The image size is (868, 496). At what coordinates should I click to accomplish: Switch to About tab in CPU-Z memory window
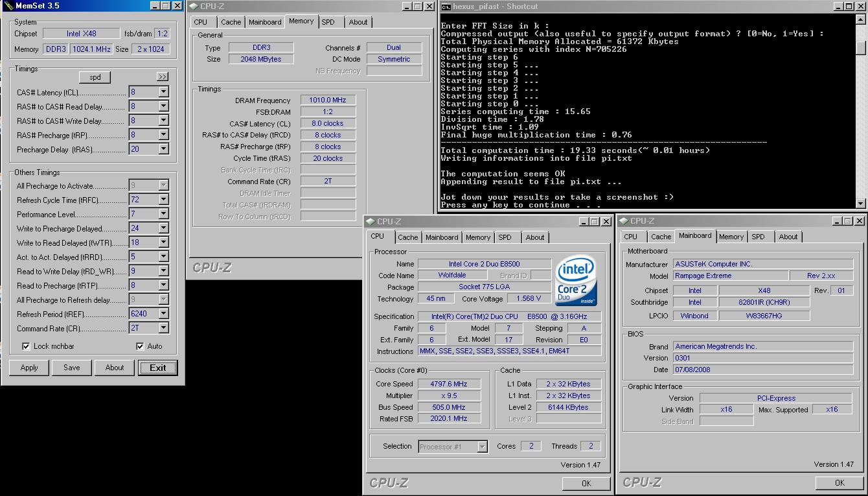tap(358, 22)
